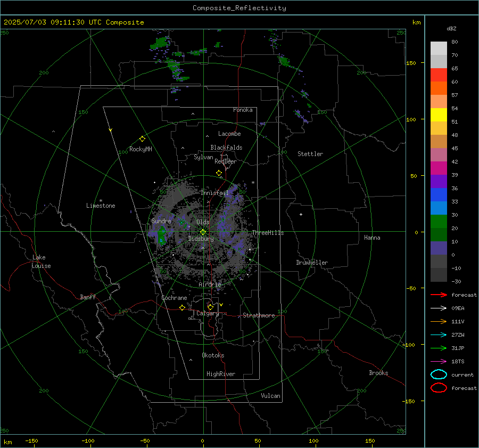Viewport: 479px width, 448px height.
Task: Select the Stettler label
Action: 310,154
